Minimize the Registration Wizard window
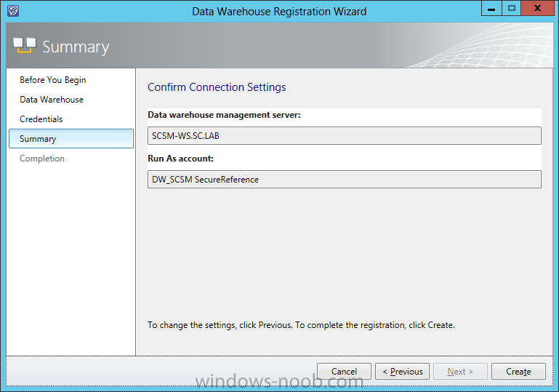The height and width of the screenshot is (392, 559). click(491, 8)
